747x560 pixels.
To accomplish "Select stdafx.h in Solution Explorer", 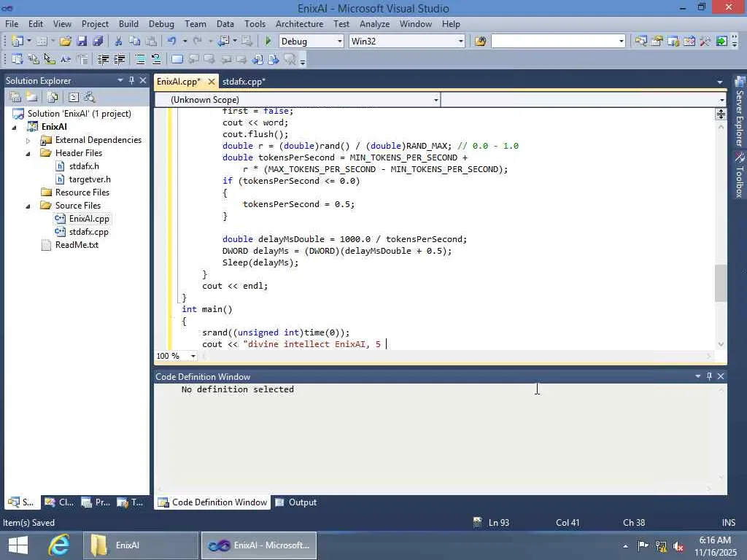I will pyautogui.click(x=84, y=166).
